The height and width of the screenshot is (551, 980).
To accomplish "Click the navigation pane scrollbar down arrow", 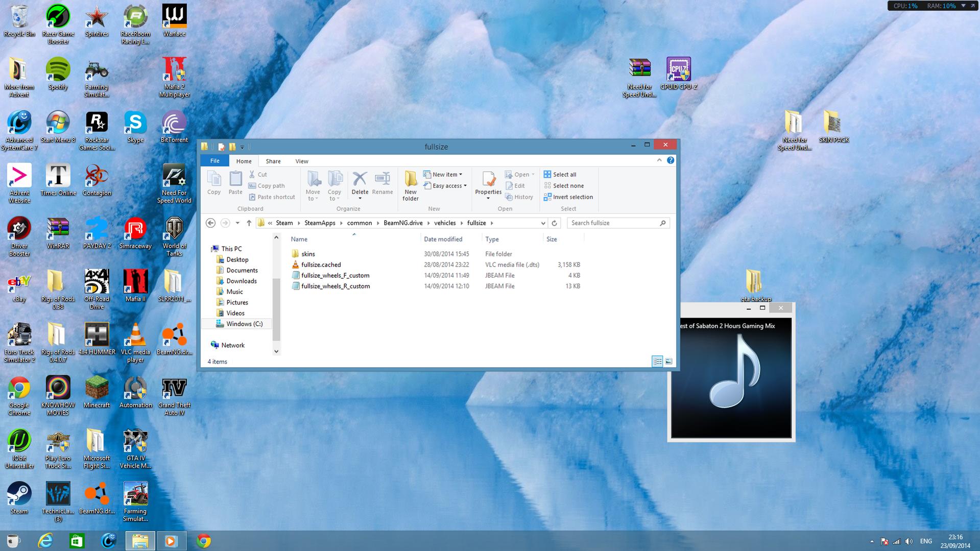I will click(x=276, y=351).
